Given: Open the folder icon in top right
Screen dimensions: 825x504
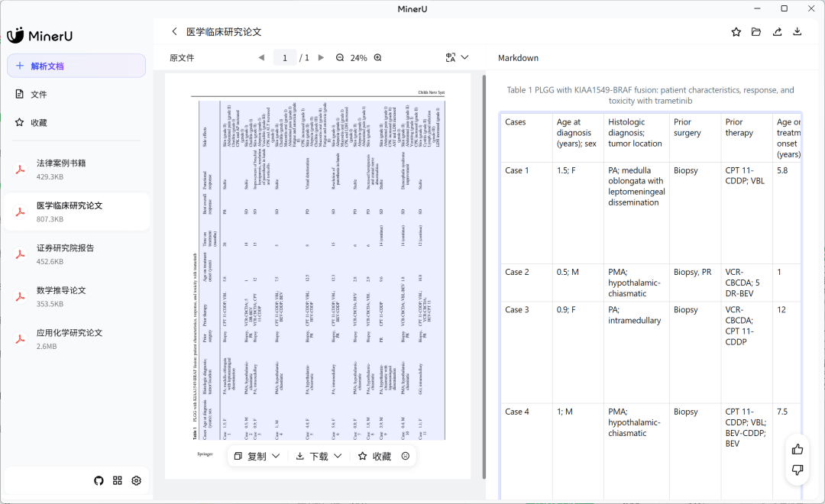Looking at the screenshot, I should coord(756,32).
